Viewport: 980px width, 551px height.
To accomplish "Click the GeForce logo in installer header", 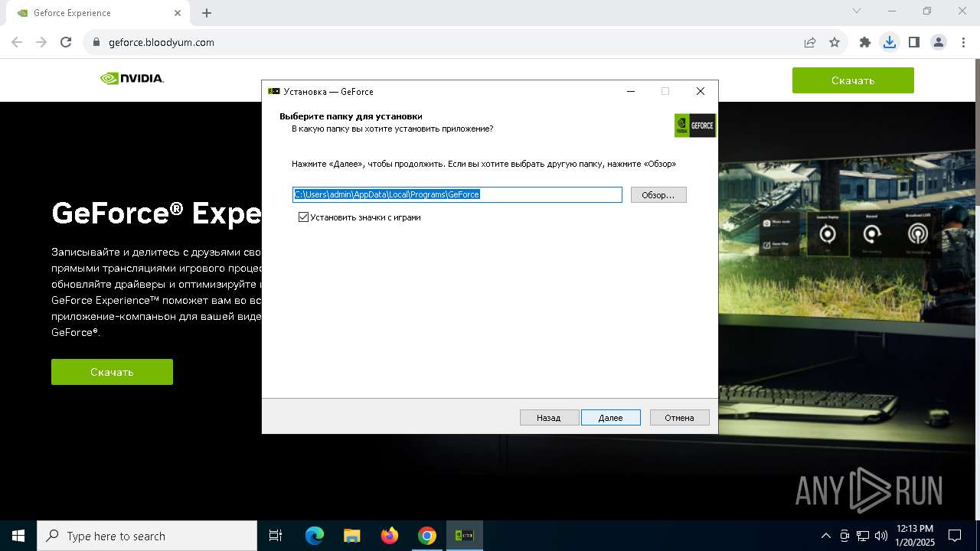I will click(x=694, y=126).
